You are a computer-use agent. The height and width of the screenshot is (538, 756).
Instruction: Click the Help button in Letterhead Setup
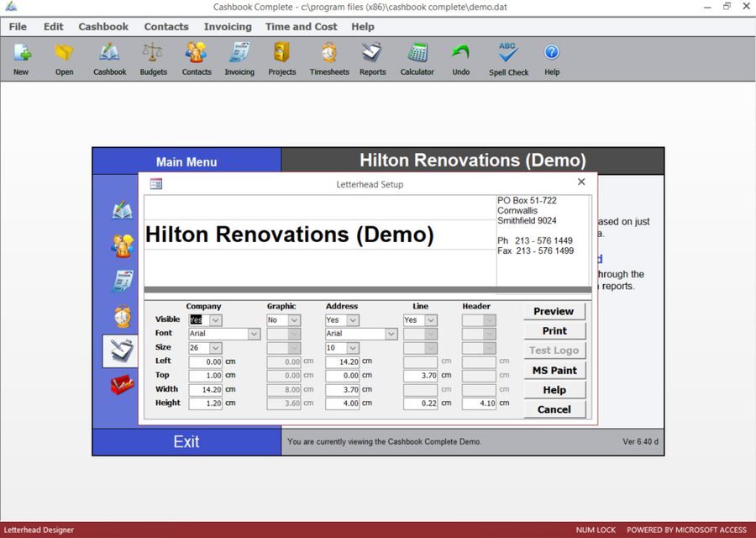click(x=554, y=390)
